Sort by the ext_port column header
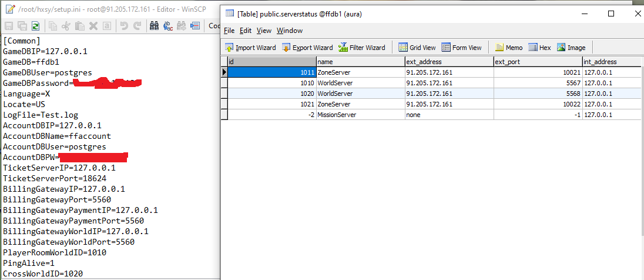 click(x=537, y=62)
